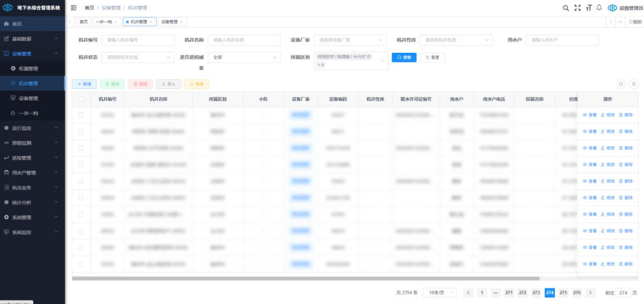Screen dimensions: 644x304
Task: Click the table's horizontal scrollbar
Action: (x=305, y=278)
